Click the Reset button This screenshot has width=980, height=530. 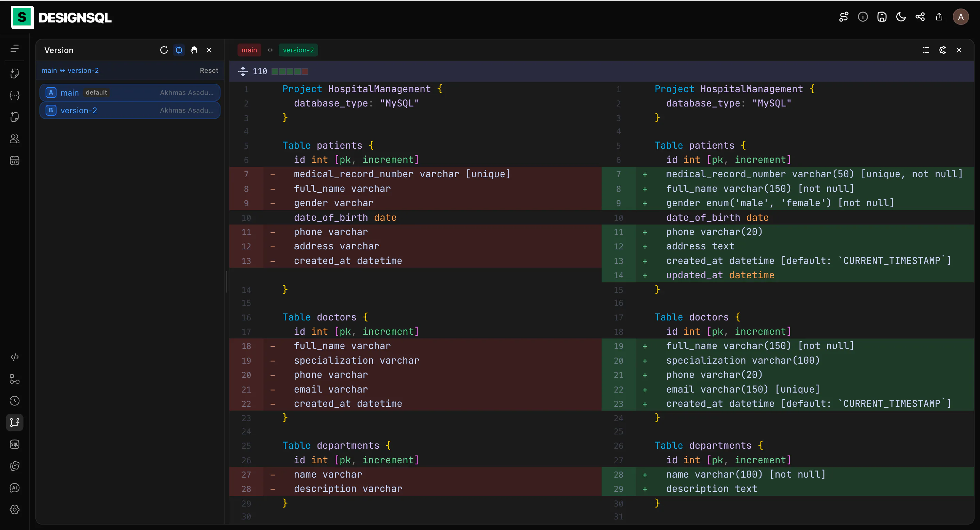coord(209,71)
